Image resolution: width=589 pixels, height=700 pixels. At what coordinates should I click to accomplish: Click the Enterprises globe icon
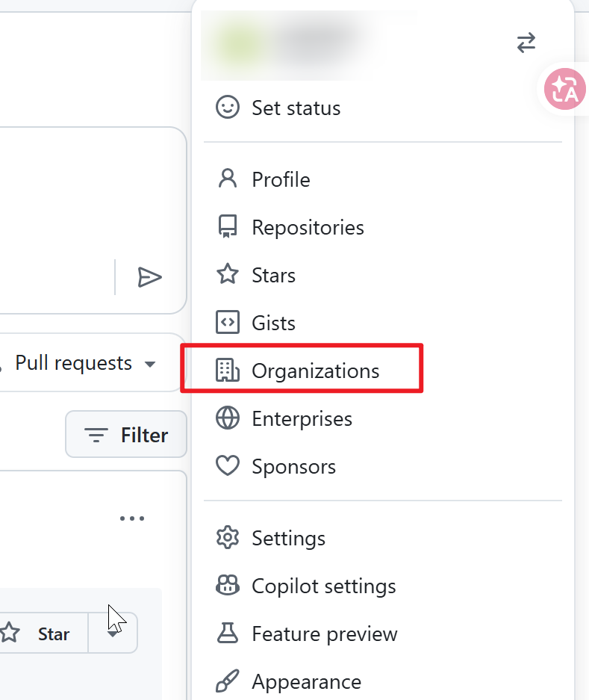point(227,418)
